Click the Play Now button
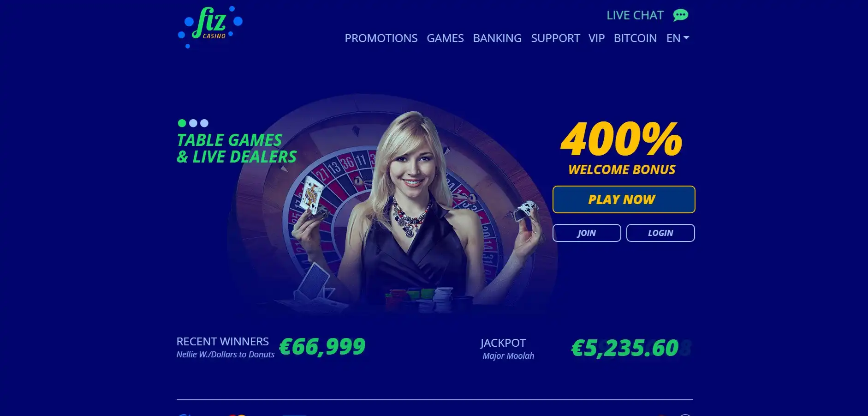The image size is (868, 416). tap(624, 199)
